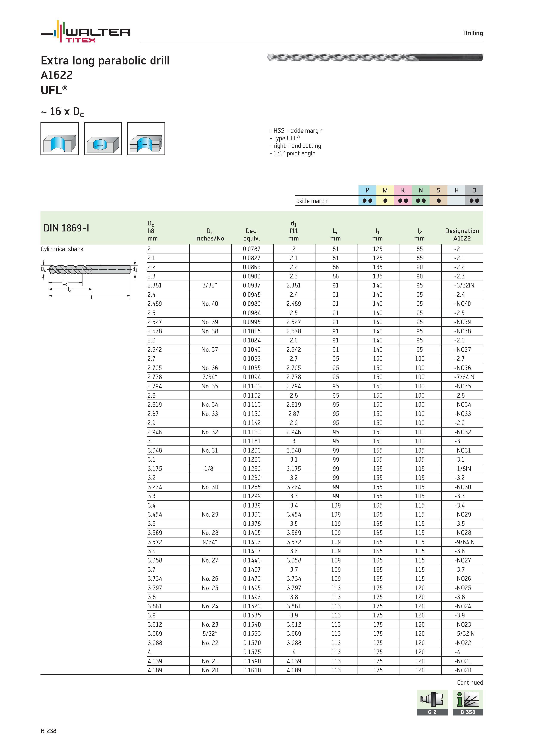Click the "- HSS - oxide margin" feature line
The height and width of the screenshot is (756, 534).
click(296, 131)
